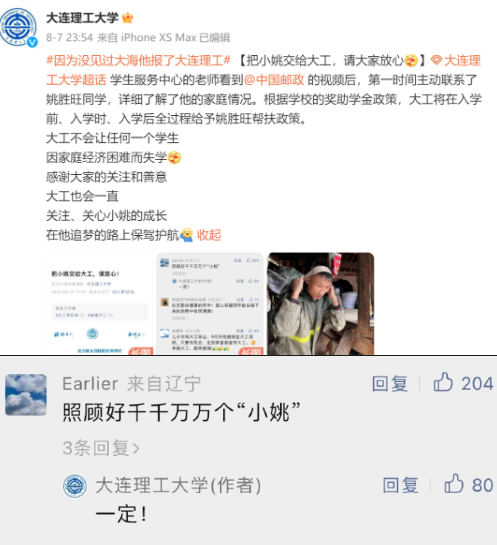Open the first long-image thumbnail

click(99, 304)
